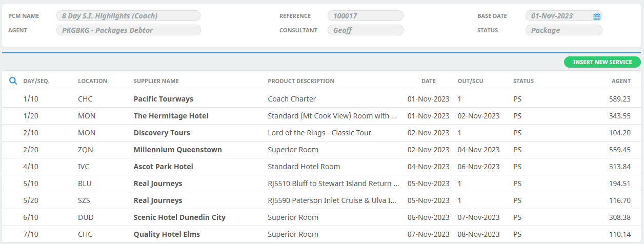Click the search magnifier icon
The height and width of the screenshot is (244, 644).
click(13, 80)
